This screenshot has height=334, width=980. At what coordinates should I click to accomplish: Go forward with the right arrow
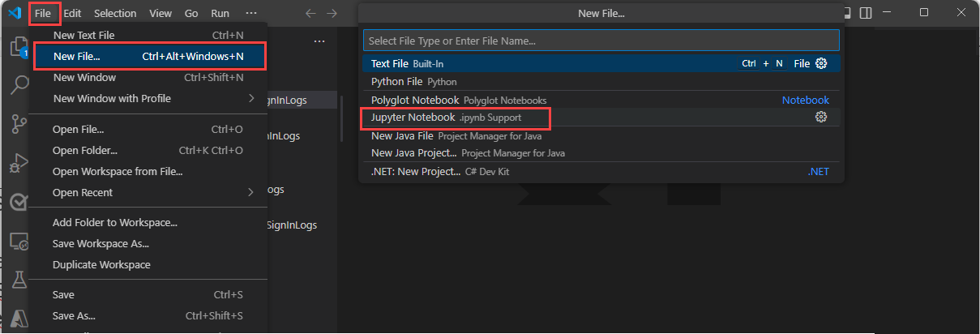[332, 14]
